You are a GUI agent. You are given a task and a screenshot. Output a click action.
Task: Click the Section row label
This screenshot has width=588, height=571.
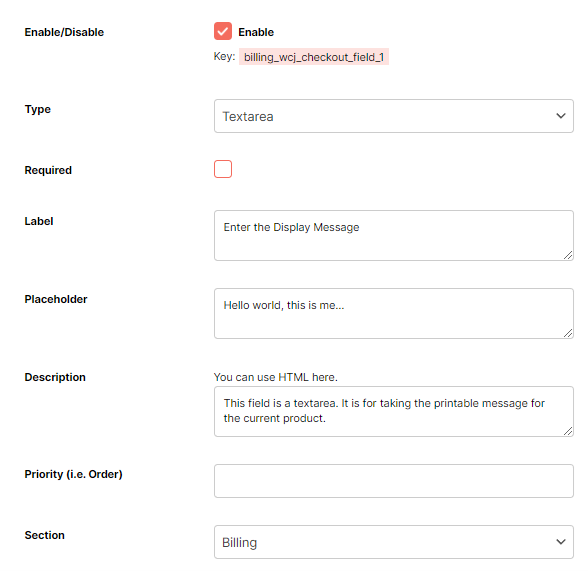point(45,535)
